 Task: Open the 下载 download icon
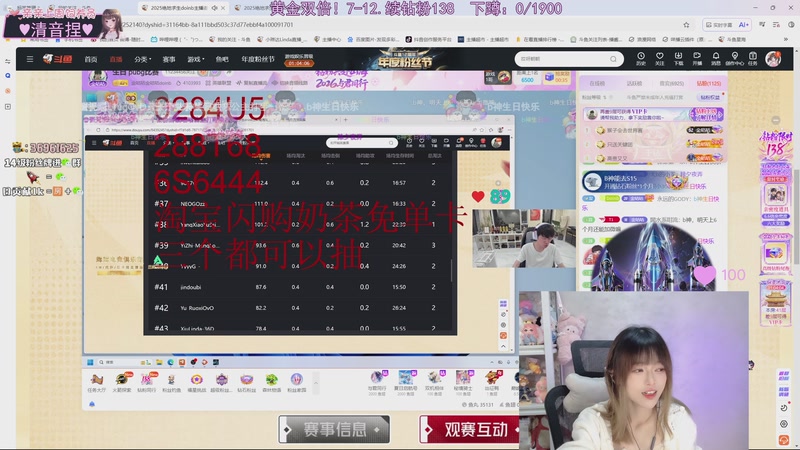tap(678, 59)
